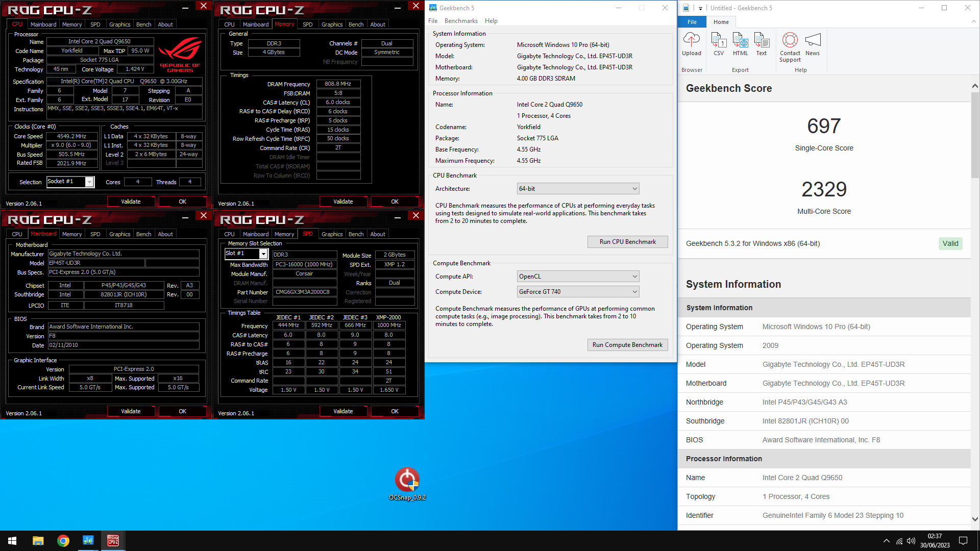The width and height of the screenshot is (980, 551).
Task: Click Part Number CMG6GX3M3A2000C8 field
Action: 304,292
